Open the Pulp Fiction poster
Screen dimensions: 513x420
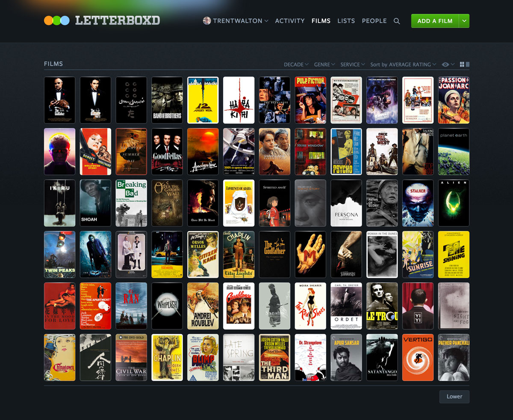tap(310, 100)
